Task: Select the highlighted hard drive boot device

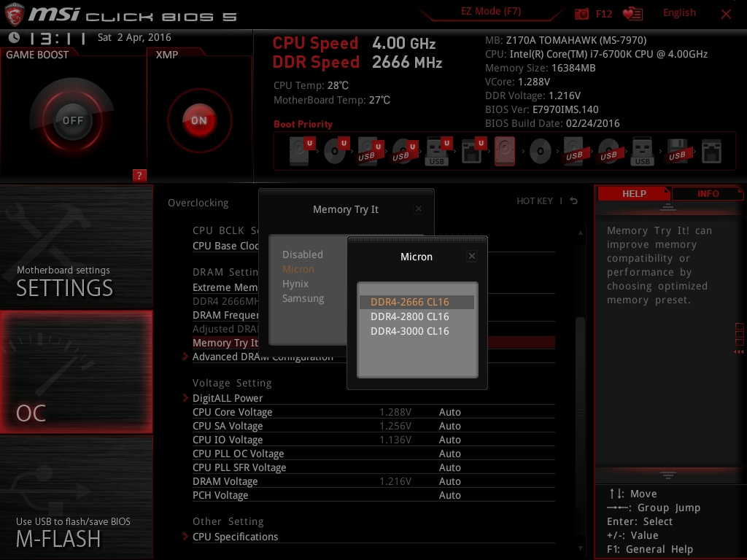Action: pyautogui.click(x=505, y=151)
